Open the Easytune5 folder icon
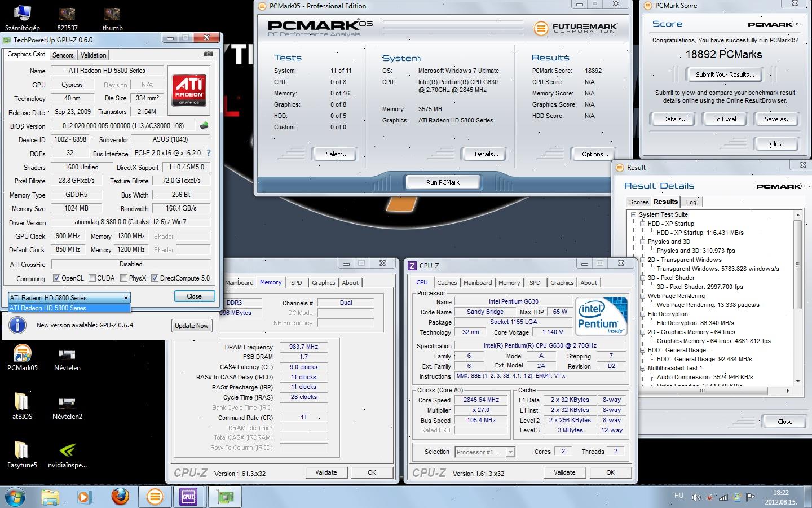812x508 pixels. click(x=22, y=454)
